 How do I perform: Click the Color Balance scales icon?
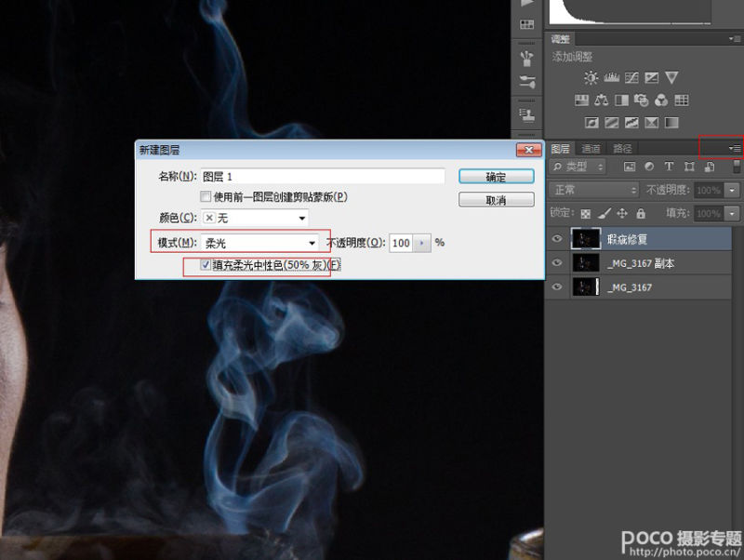(602, 100)
